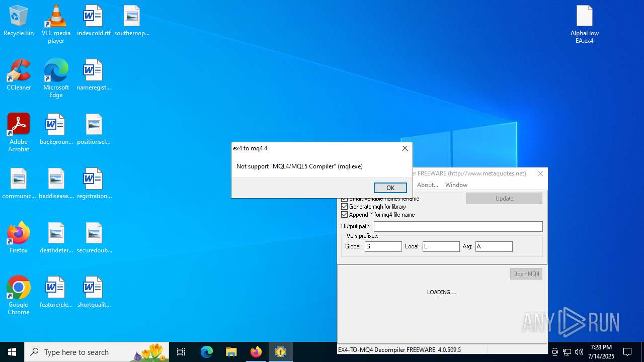Select the southernop image file icon

coord(132,21)
